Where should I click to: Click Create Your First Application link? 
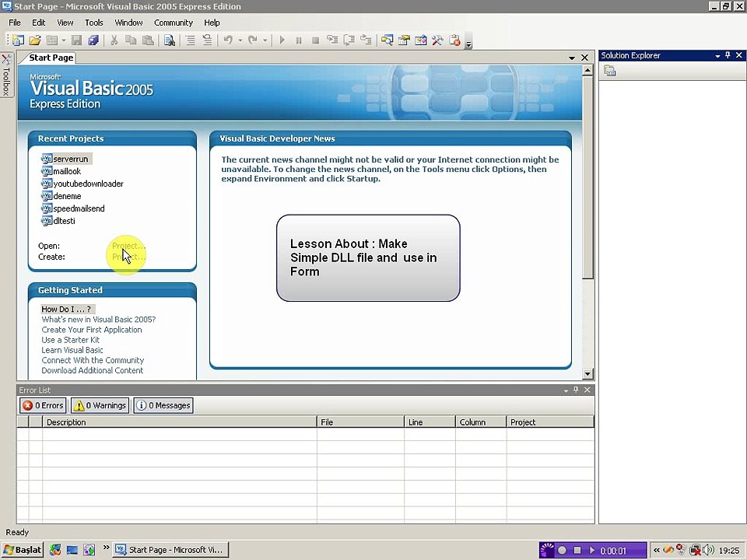point(92,330)
